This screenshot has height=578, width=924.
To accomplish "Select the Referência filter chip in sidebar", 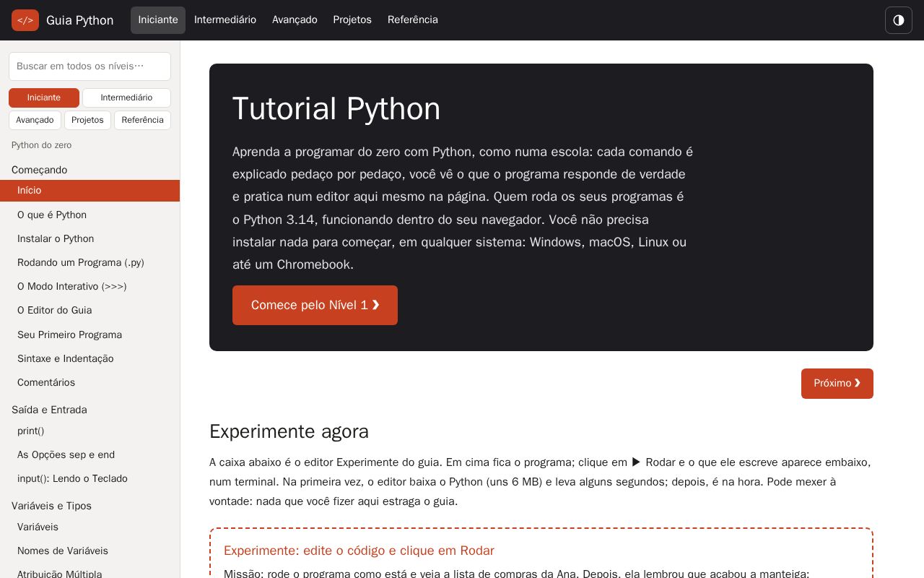I will (142, 120).
